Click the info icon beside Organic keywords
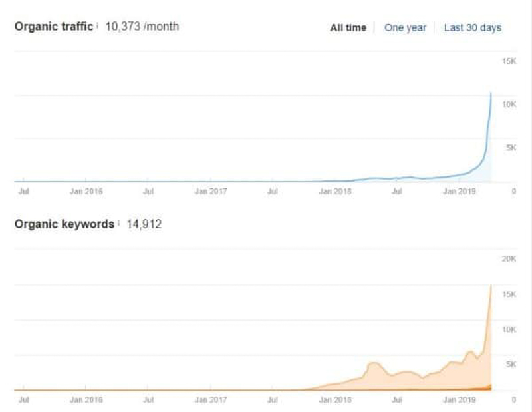 tap(119, 224)
